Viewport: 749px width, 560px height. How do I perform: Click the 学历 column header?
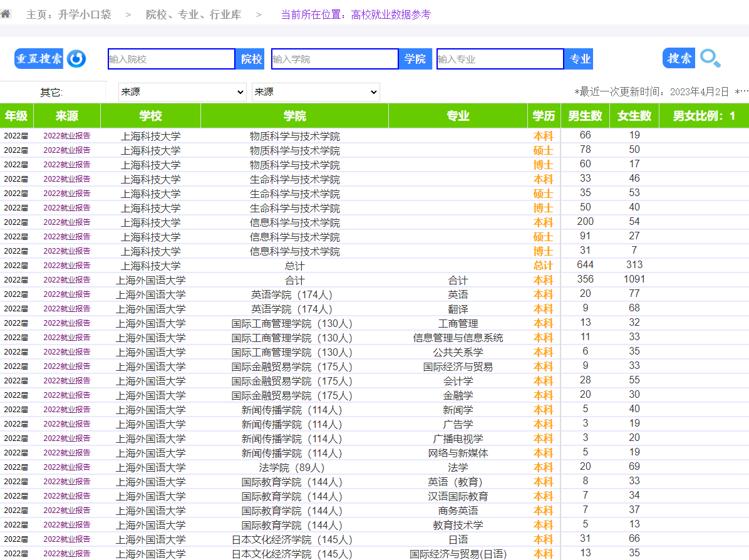[544, 116]
